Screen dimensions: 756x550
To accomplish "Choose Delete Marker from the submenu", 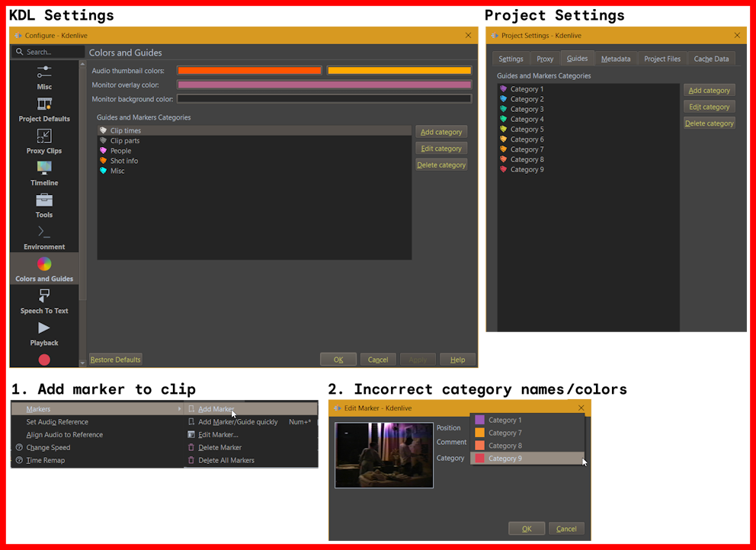I will tap(251, 447).
